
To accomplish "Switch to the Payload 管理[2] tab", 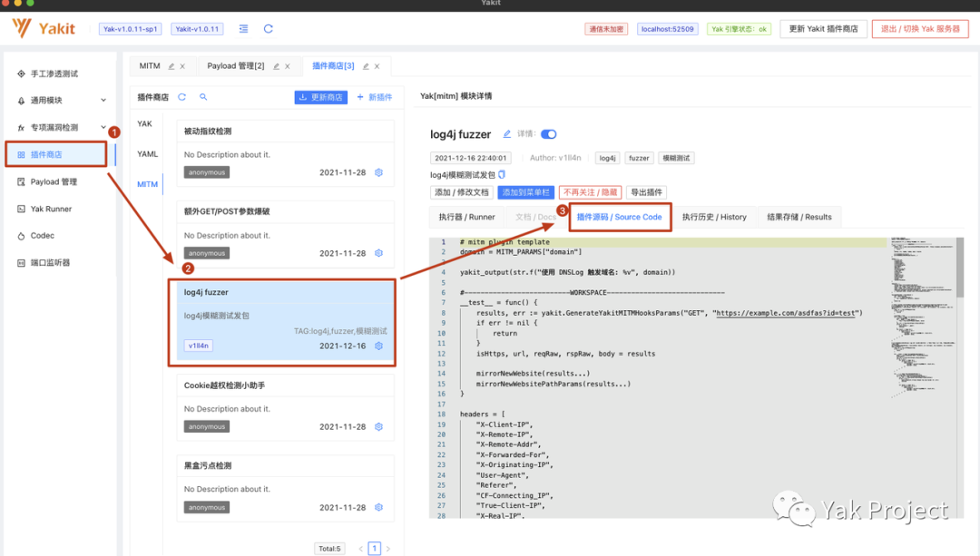I will point(236,65).
